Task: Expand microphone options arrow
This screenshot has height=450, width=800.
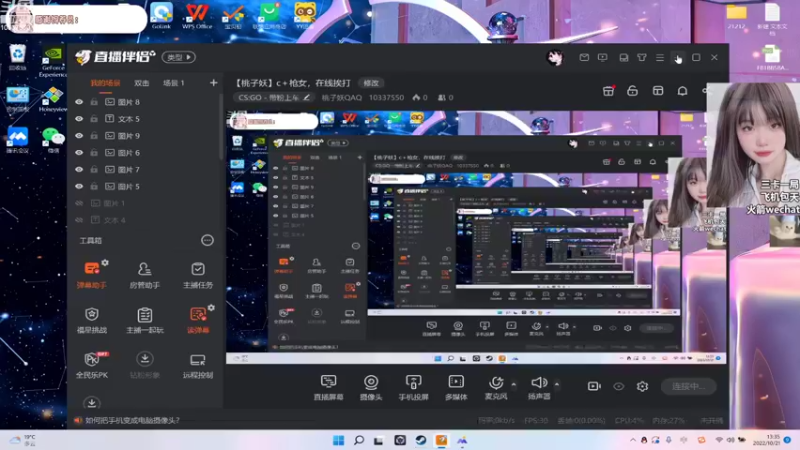Action: [513, 384]
